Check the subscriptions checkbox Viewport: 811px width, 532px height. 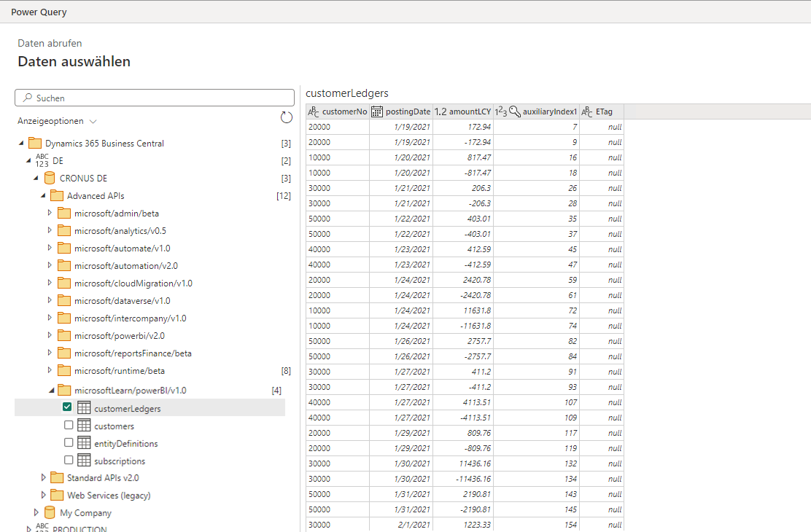tap(69, 460)
